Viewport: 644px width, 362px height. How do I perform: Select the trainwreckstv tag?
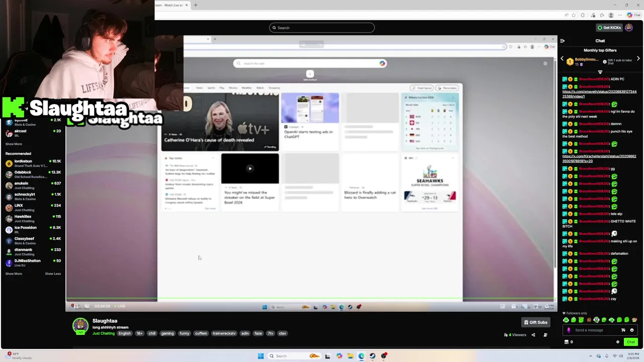pos(224,333)
